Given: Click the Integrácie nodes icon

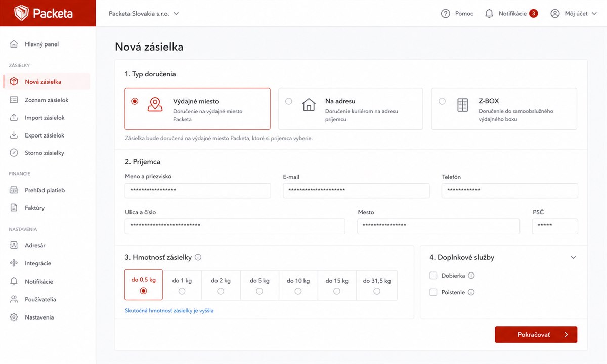Looking at the screenshot, I should point(14,263).
